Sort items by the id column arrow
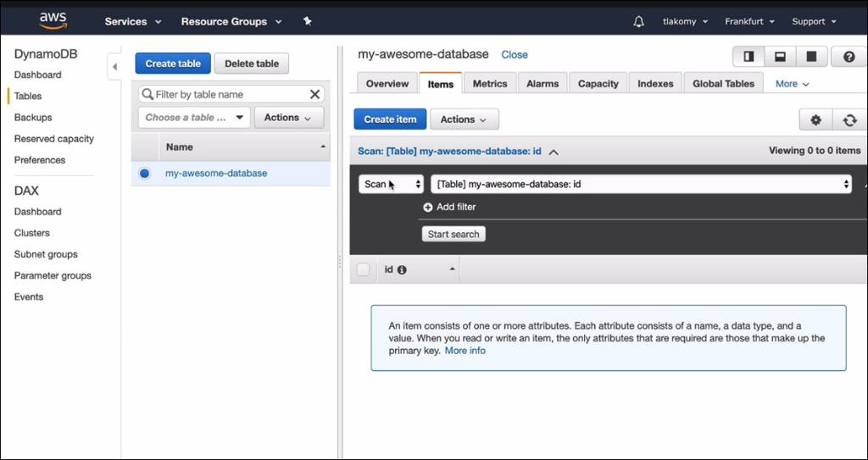Image resolution: width=868 pixels, height=460 pixels. coord(452,269)
